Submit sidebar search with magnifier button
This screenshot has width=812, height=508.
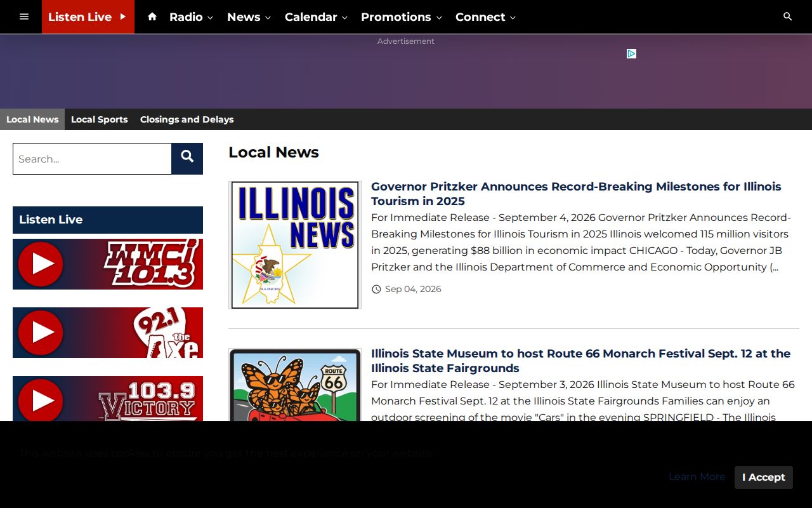coord(187,159)
